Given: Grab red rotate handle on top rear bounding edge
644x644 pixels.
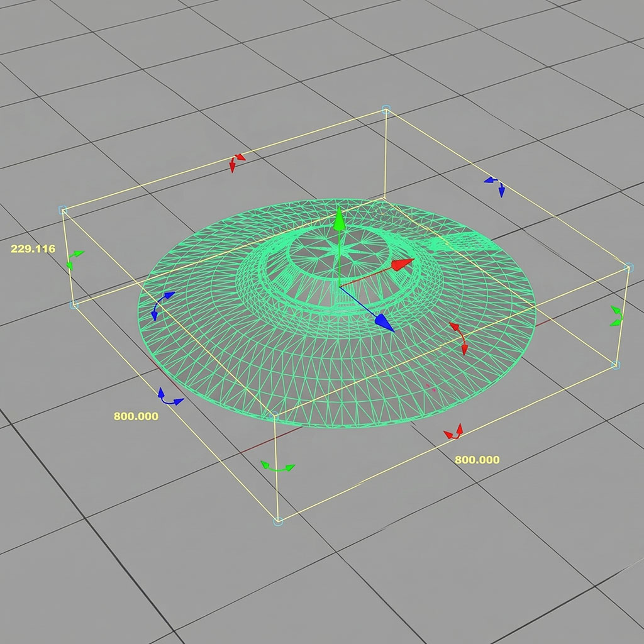Looking at the screenshot, I should (236, 162).
